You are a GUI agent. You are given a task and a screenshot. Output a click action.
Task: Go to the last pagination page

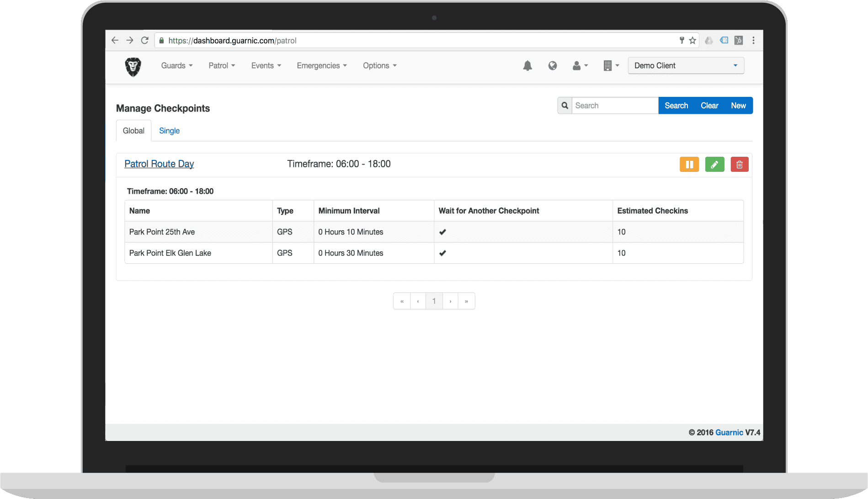pyautogui.click(x=466, y=301)
